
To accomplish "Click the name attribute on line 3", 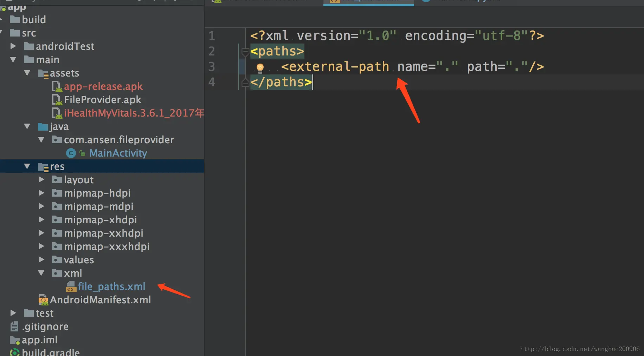I will [428, 66].
